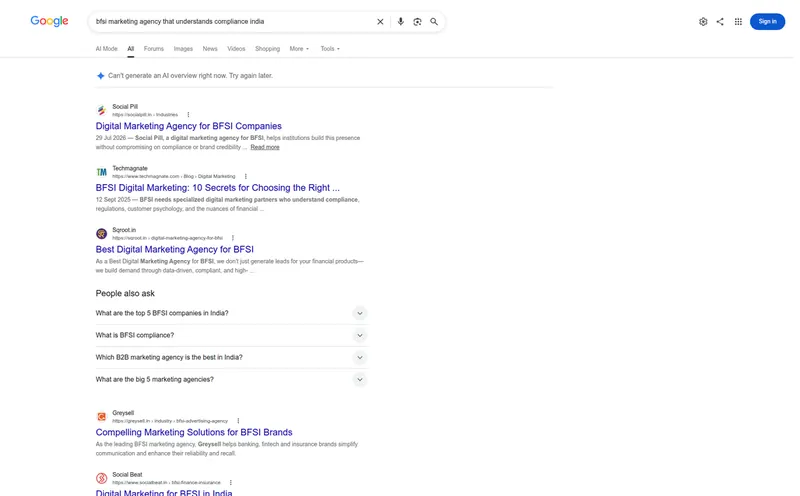Click the Greysell site name
The width and height of the screenshot is (800, 496).
(x=123, y=413)
